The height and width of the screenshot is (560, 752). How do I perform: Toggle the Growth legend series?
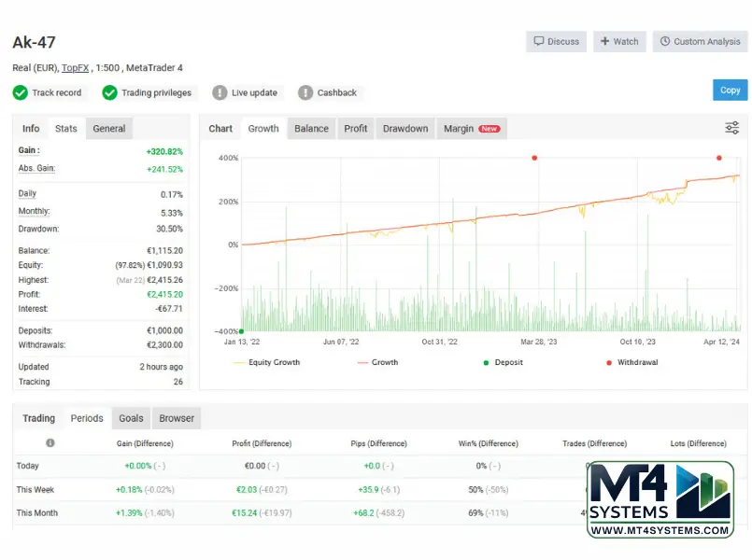coord(377,362)
